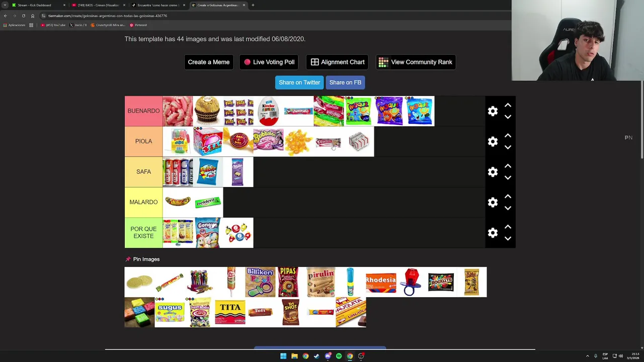
Task: Share on FB
Action: [345, 82]
